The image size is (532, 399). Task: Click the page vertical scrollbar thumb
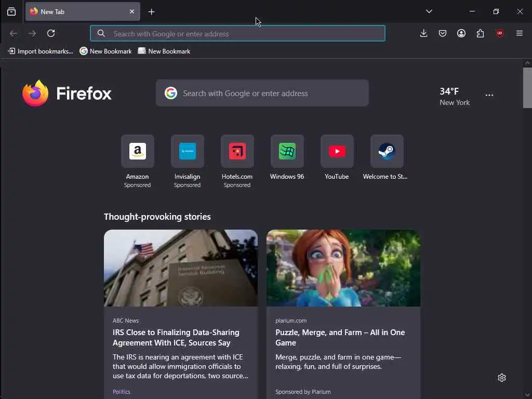click(527, 88)
